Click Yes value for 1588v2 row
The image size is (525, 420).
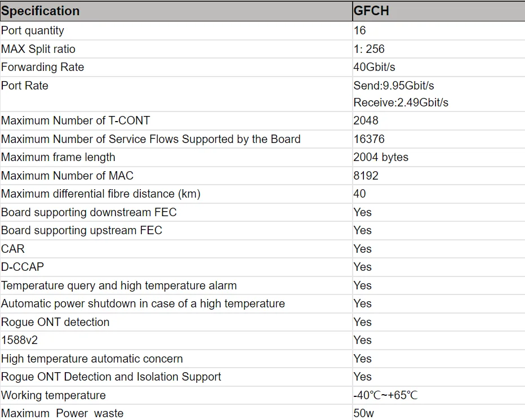pyautogui.click(x=362, y=340)
